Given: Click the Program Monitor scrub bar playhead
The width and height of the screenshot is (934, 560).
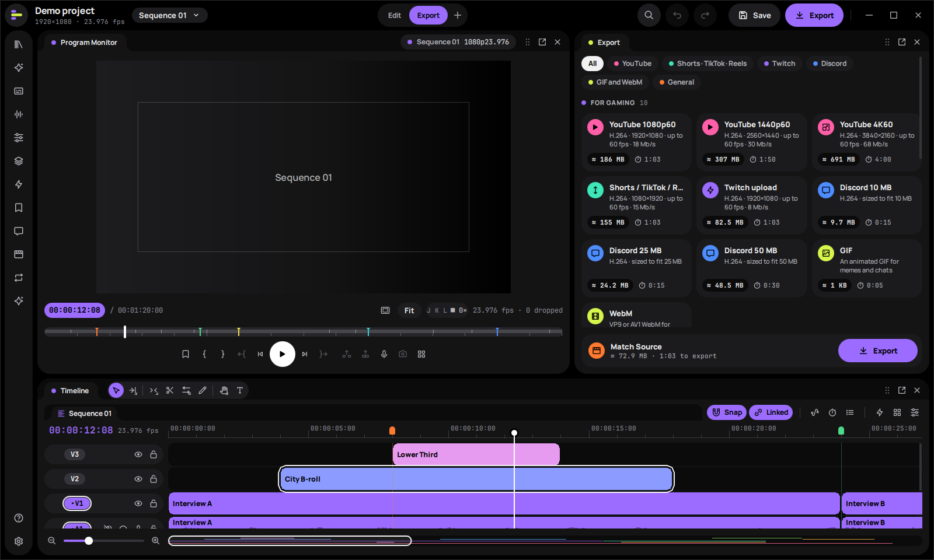Looking at the screenshot, I should [x=125, y=331].
